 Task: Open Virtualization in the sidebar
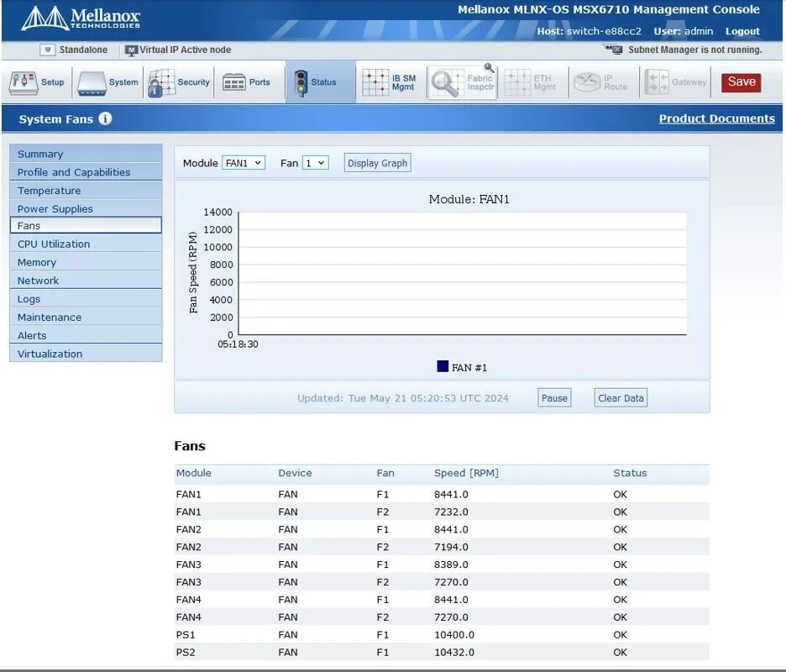tap(86, 354)
